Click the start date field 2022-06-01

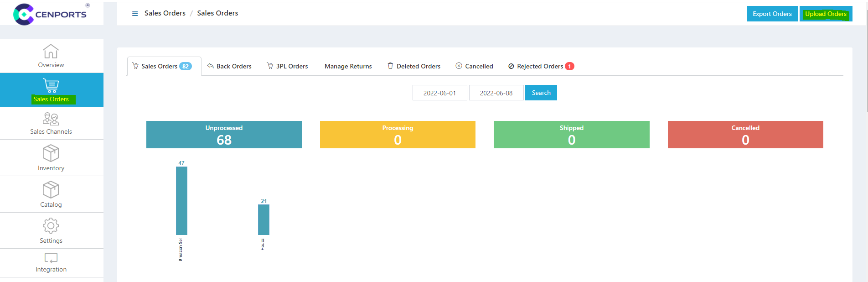coord(439,93)
